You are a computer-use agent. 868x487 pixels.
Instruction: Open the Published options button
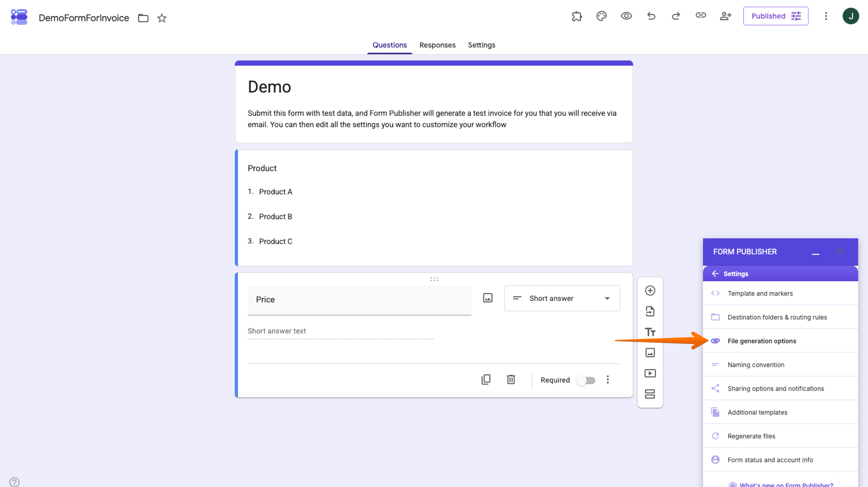tap(775, 16)
